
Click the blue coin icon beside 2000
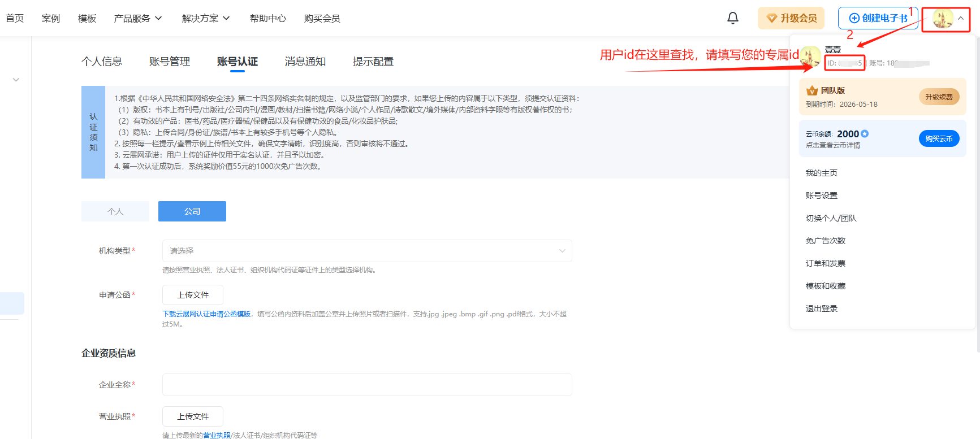(865, 134)
